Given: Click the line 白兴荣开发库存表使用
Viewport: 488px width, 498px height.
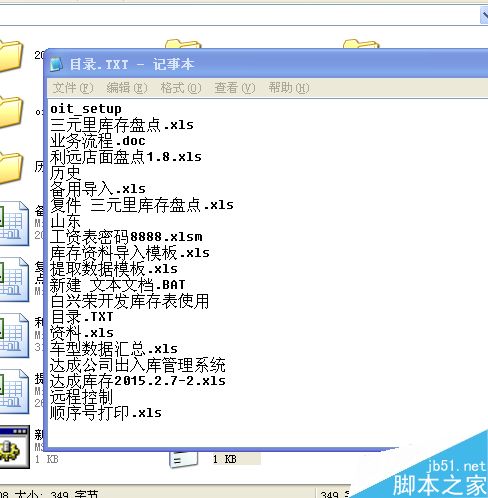Looking at the screenshot, I should [130, 301].
